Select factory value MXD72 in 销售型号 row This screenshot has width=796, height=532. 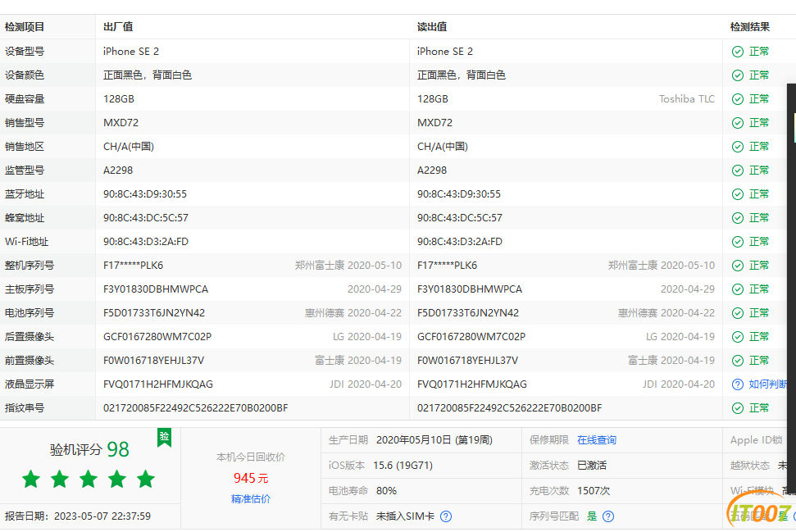pos(121,123)
